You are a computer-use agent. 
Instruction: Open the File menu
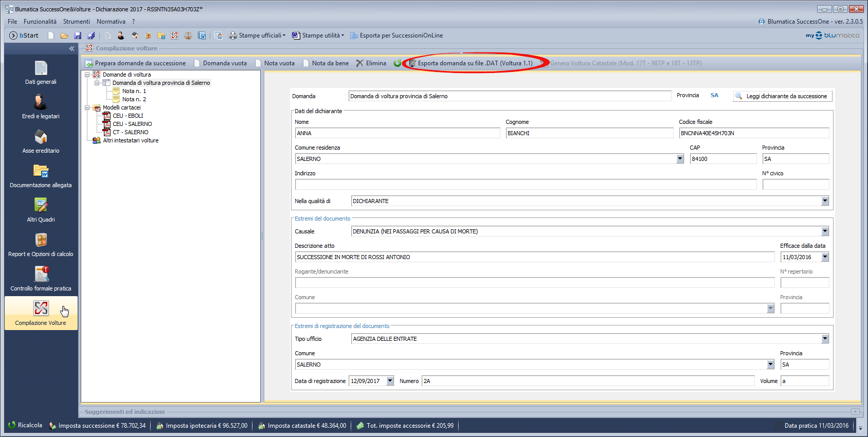click(x=12, y=22)
